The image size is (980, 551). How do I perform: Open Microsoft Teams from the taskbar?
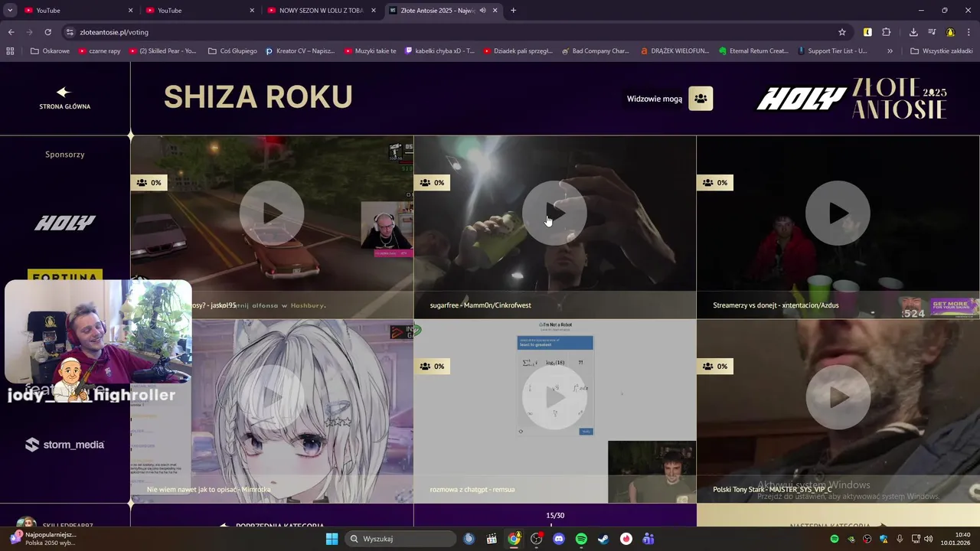coord(648,539)
